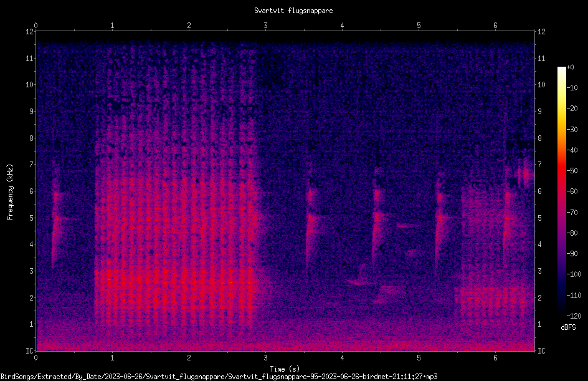588x381 pixels.
Task: Click the '-50' colorbar label
Action: pyautogui.click(x=572, y=171)
